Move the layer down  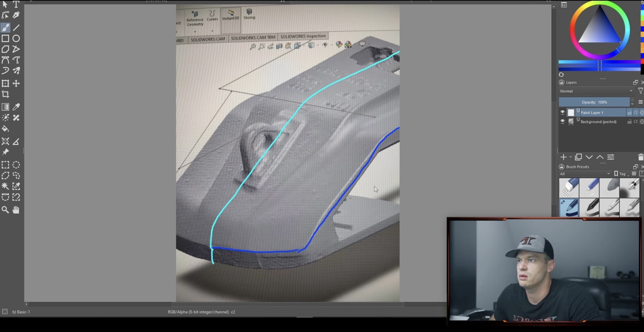tap(589, 157)
